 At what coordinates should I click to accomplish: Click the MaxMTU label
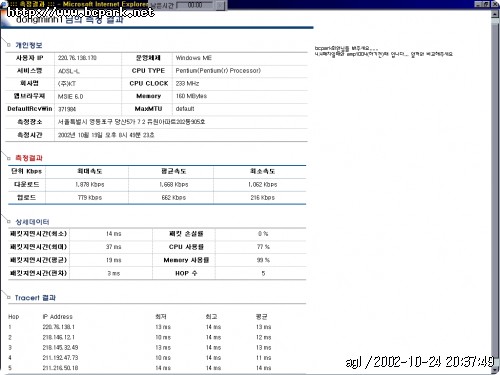coord(148,109)
